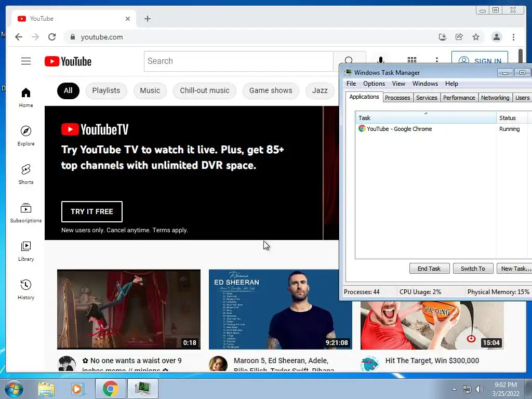Click the MrBeast channel avatar
Screen dimensions: 532x399
click(369, 364)
